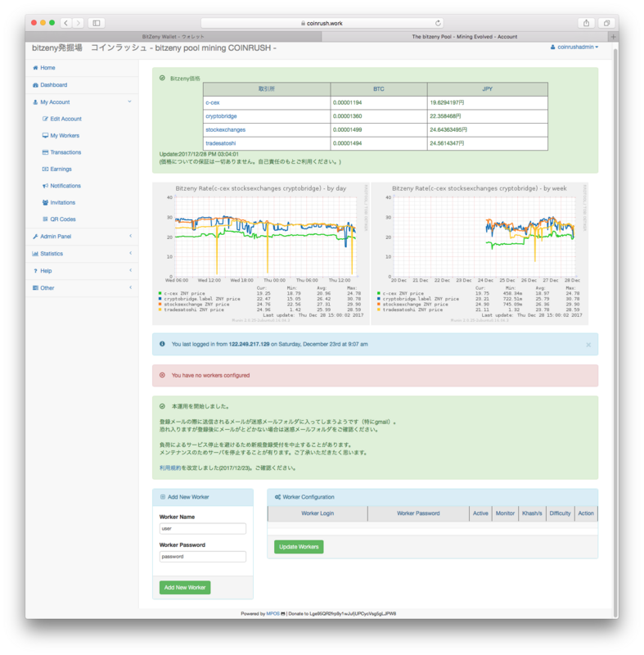This screenshot has width=644, height=655.
Task: Click the coinrush.work address bar
Action: coord(322,23)
